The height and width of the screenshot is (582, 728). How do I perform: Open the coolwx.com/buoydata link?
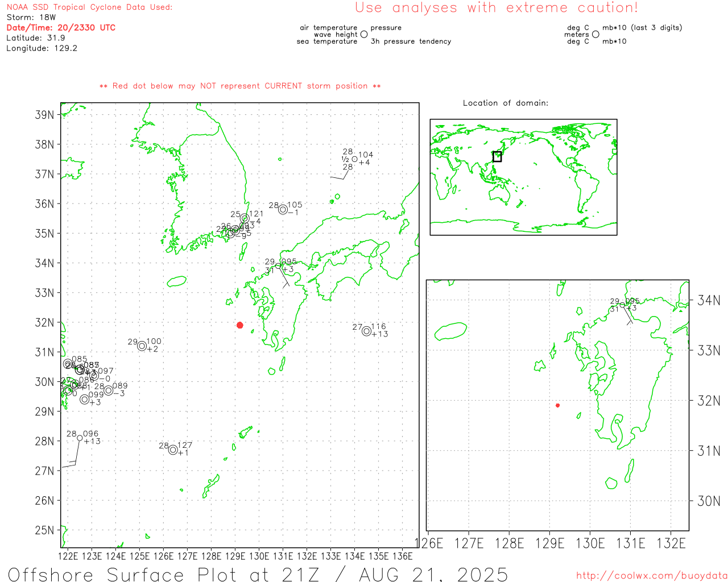(x=652, y=576)
